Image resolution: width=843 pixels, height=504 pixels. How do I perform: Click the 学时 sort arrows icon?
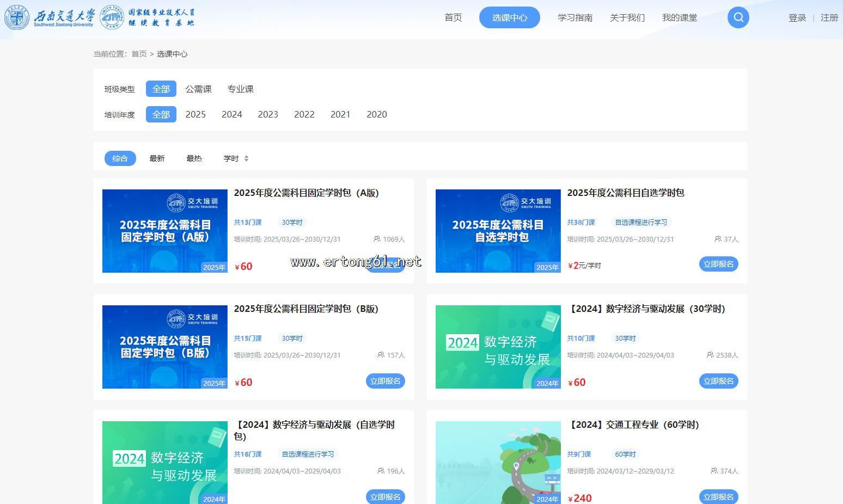point(246,158)
